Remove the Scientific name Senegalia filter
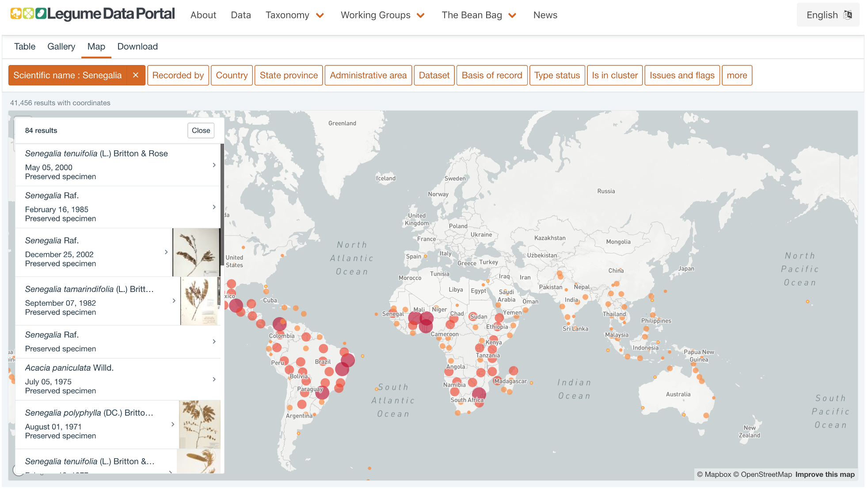Viewport: 868px width, 491px height. point(136,75)
